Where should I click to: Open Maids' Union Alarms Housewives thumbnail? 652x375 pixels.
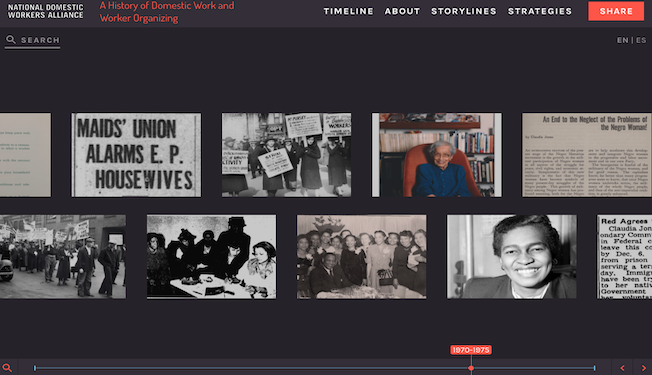[136, 155]
